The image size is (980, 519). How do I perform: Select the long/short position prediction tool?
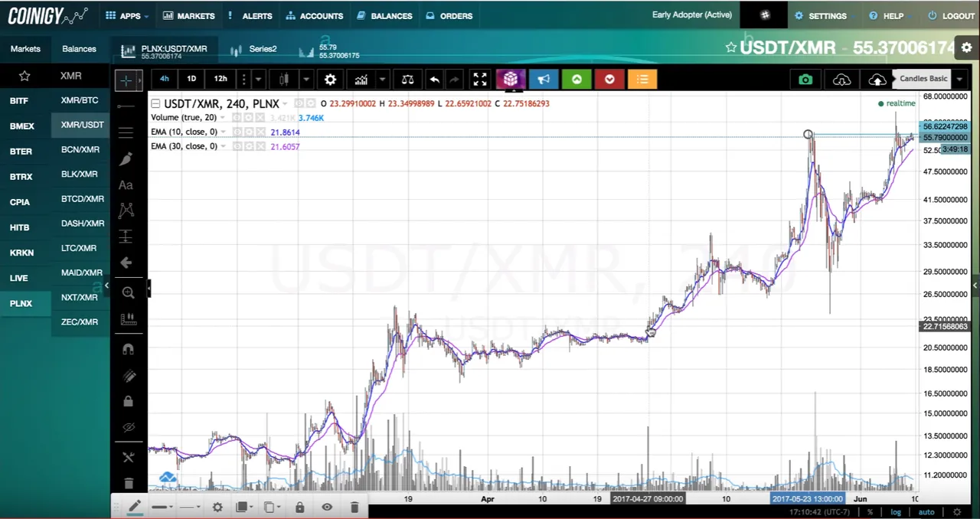pos(127,237)
